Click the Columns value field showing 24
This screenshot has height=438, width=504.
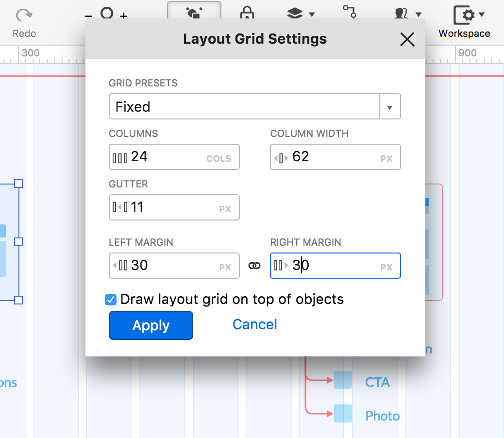174,157
